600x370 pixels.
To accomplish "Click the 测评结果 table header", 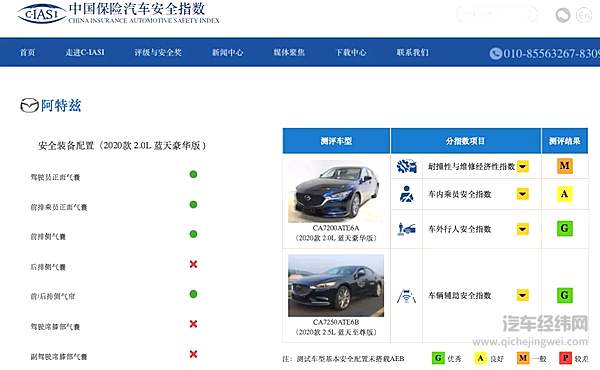I will tap(565, 141).
